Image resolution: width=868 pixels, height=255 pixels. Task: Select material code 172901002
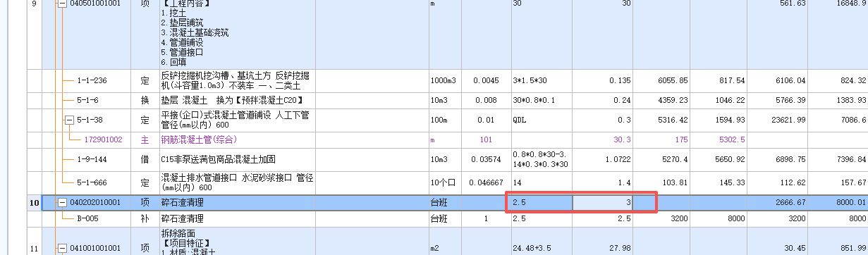[x=103, y=139]
